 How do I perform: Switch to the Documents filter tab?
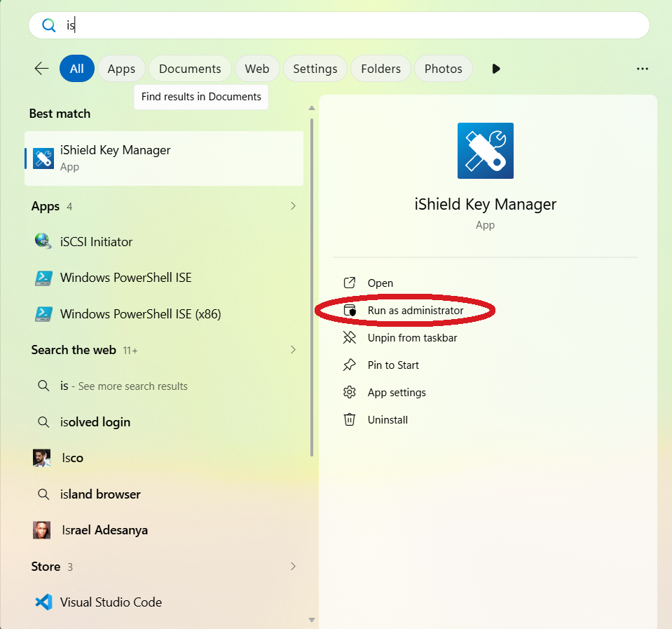pyautogui.click(x=190, y=69)
